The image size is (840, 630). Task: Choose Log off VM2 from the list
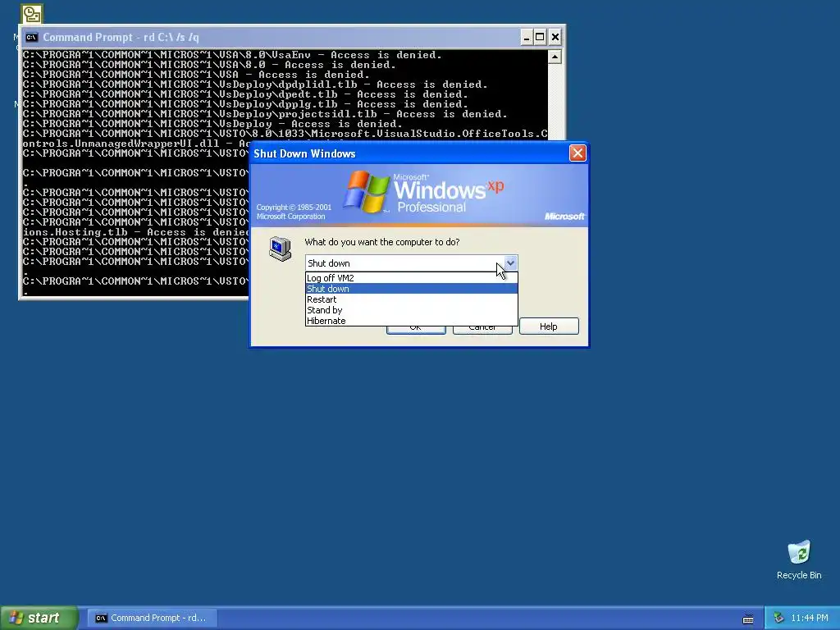[411, 278]
